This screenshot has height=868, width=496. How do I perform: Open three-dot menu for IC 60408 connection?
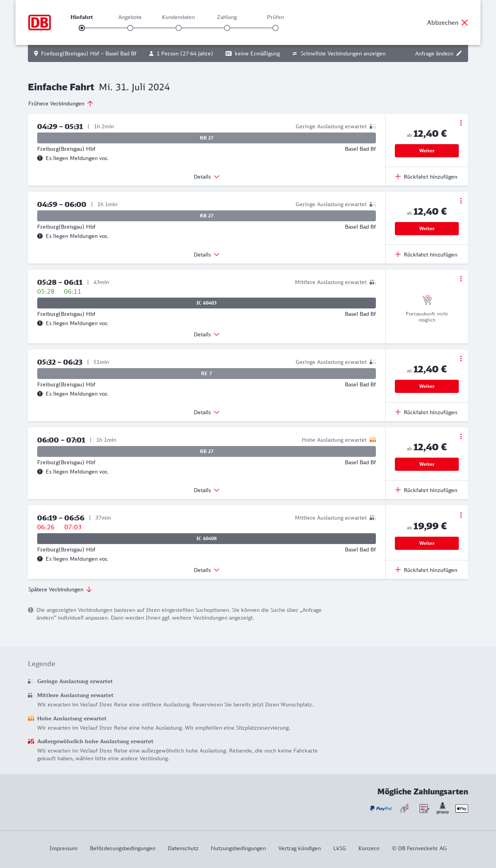461,515
